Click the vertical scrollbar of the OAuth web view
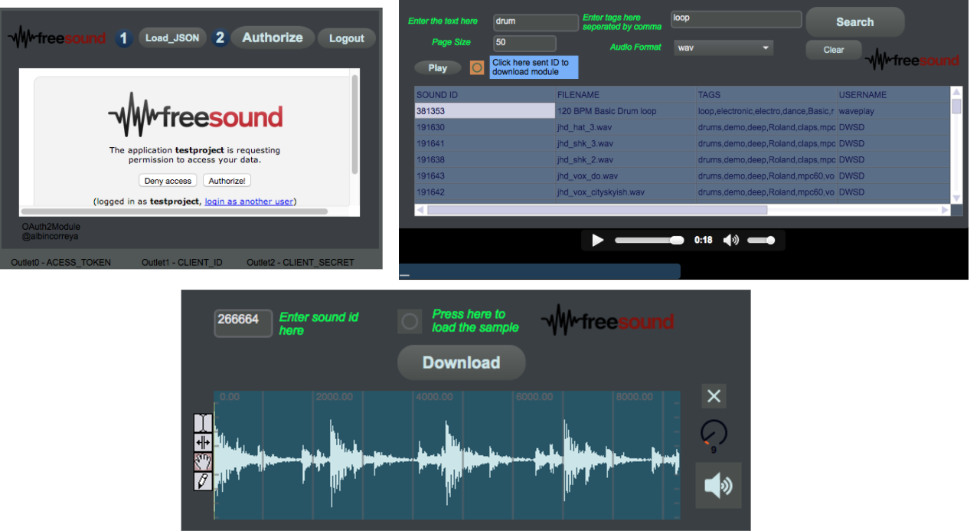The height and width of the screenshot is (531, 980). [x=354, y=124]
